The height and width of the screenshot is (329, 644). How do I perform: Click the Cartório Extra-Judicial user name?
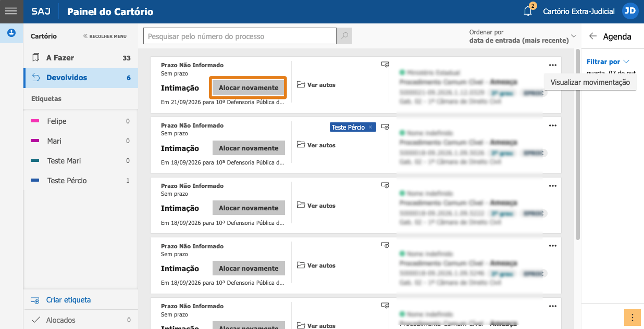click(x=579, y=11)
